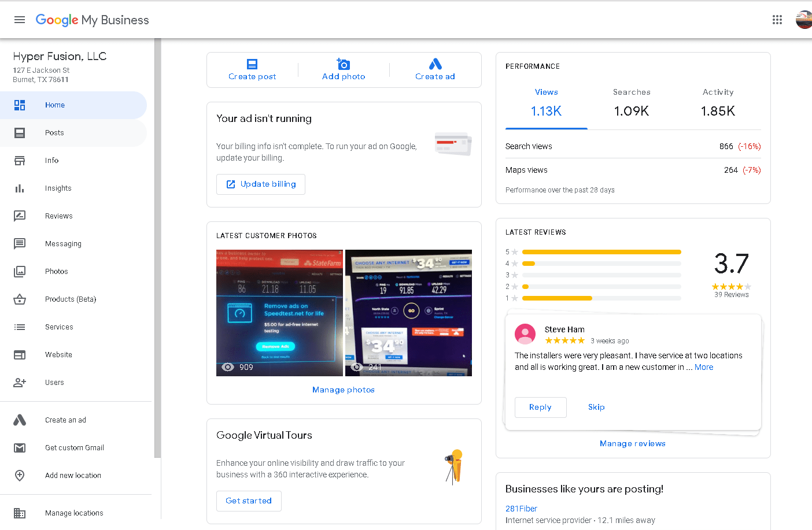
Task: Click the Reviews icon in sidebar
Action: [20, 216]
